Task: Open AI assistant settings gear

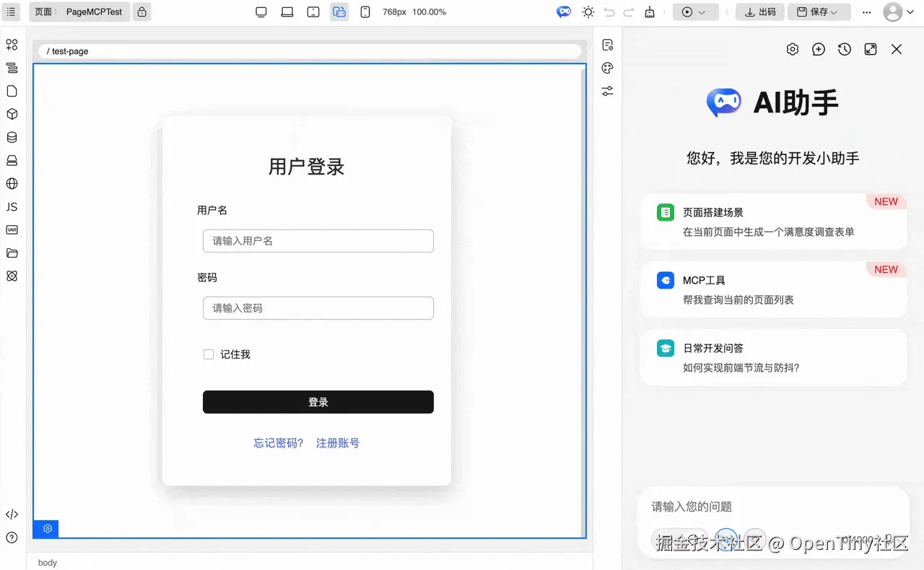Action: coord(793,49)
